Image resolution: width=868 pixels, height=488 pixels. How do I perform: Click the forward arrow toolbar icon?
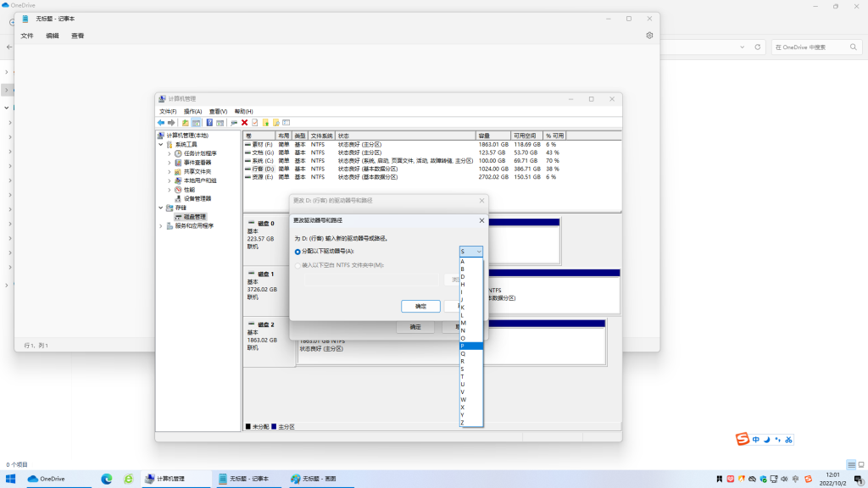coord(171,123)
